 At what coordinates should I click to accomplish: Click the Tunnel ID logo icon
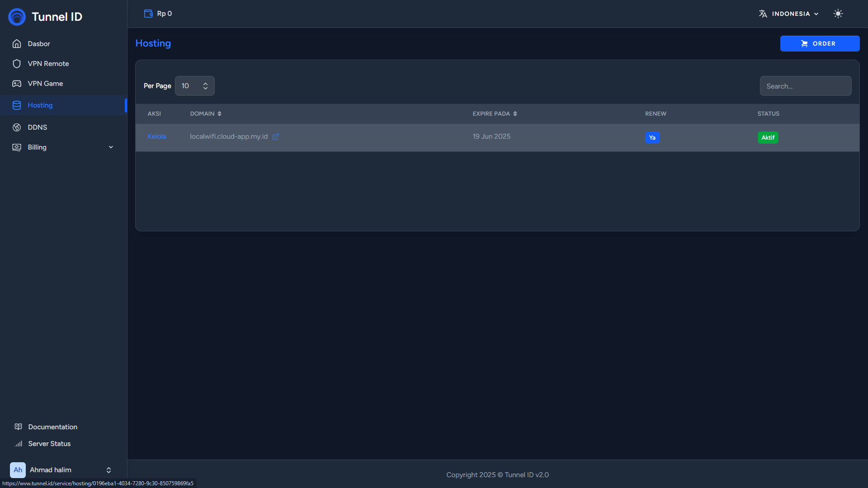point(17,17)
